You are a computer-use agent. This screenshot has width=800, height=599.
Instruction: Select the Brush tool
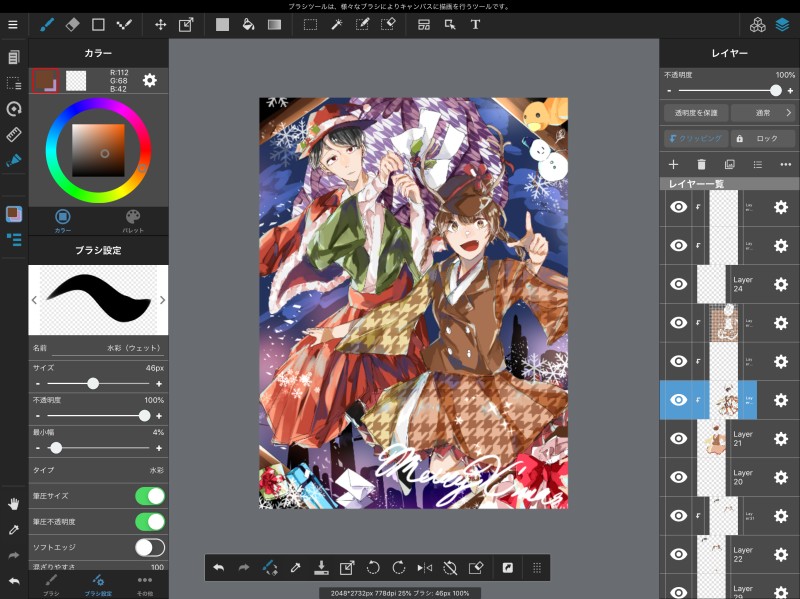click(47, 24)
